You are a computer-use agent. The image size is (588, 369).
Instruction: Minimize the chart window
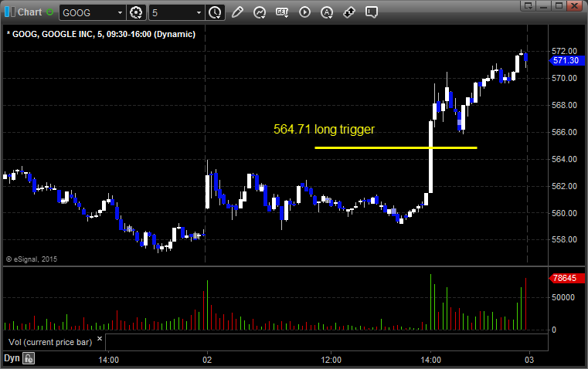(x=544, y=5)
